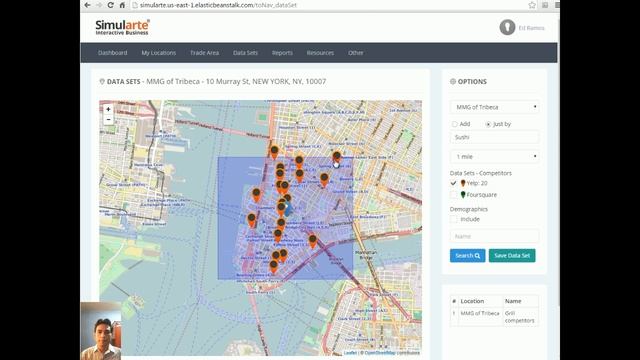Open the browser hamburger menu
Viewport: 640px width, 360px height.
click(x=557, y=5)
